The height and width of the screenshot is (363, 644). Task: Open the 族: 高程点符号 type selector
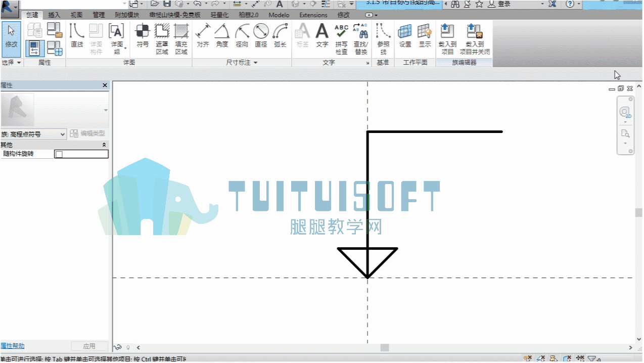pyautogui.click(x=33, y=134)
